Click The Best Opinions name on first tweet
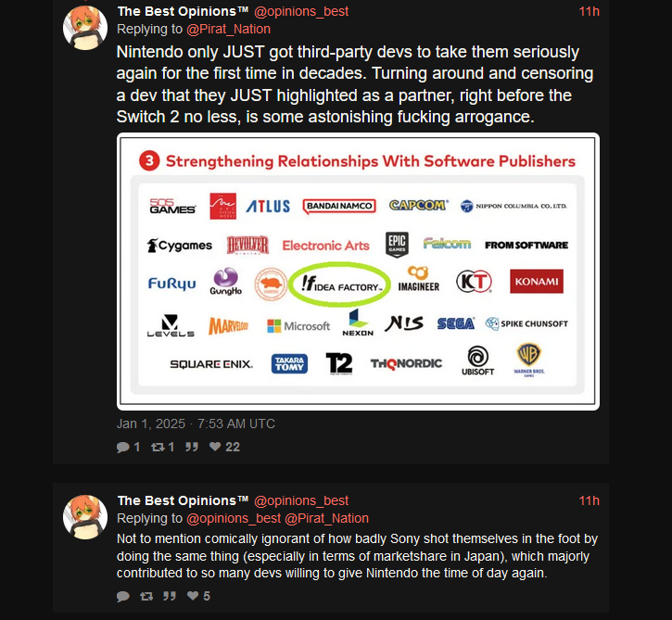 [x=183, y=11]
